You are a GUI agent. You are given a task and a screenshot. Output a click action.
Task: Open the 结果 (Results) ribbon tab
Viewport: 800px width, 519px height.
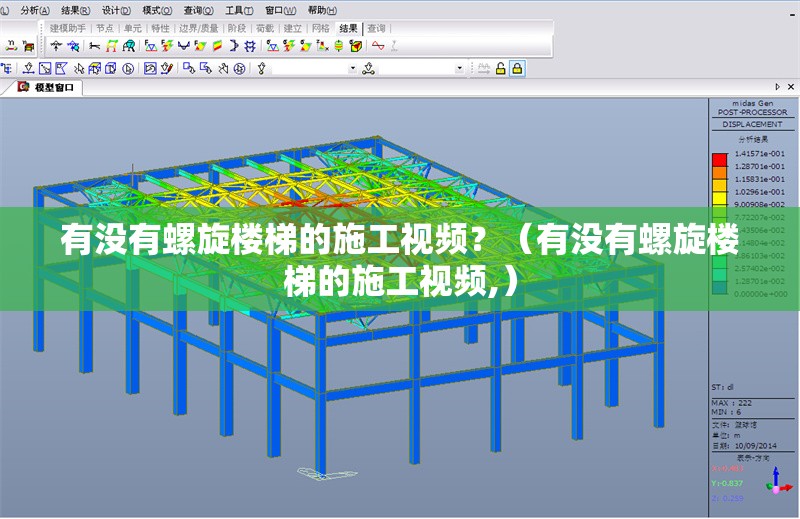click(348, 28)
